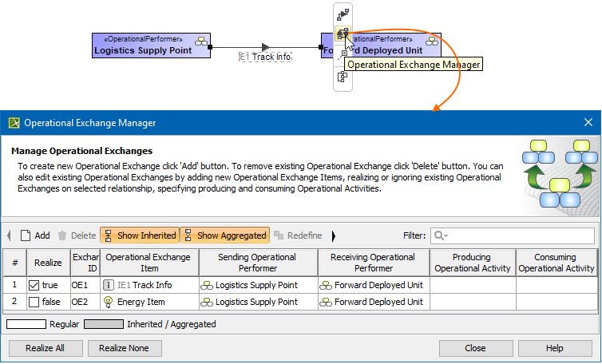This screenshot has height=364, width=602.
Task: Click the Consuming Operational Activity column header
Action: click(x=556, y=263)
